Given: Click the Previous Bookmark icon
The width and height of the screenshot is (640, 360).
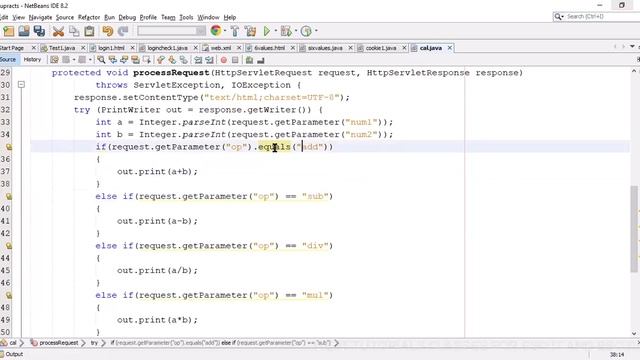Looking at the screenshot, I should (x=161, y=60).
